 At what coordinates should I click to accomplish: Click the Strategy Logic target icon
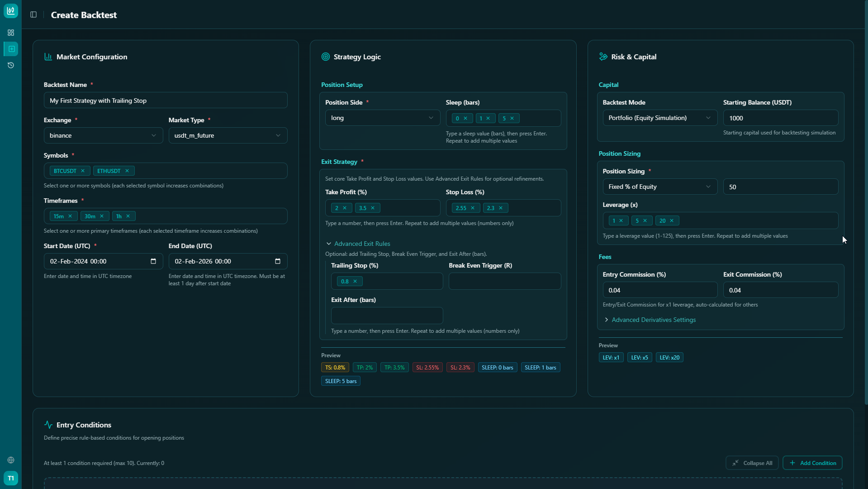click(325, 57)
